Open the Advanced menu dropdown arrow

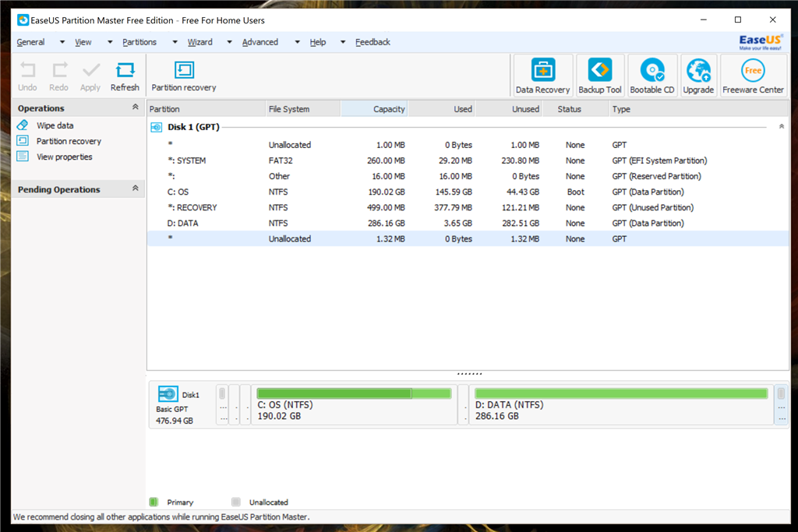pos(297,42)
